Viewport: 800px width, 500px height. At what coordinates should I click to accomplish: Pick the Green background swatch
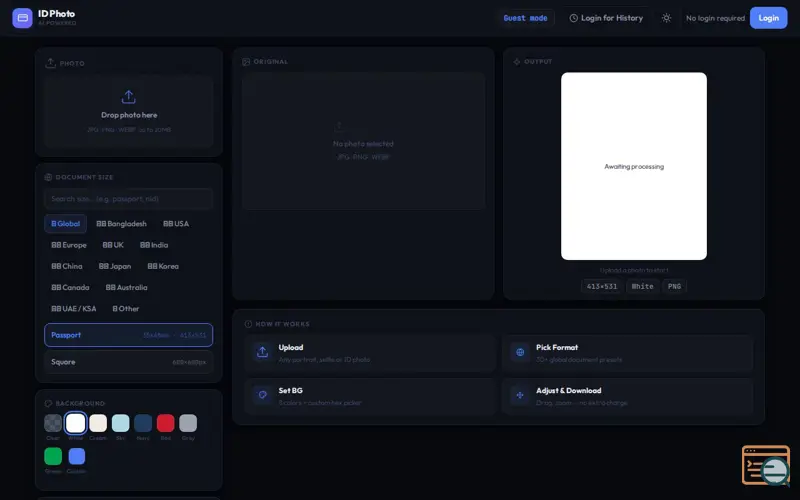[53, 456]
